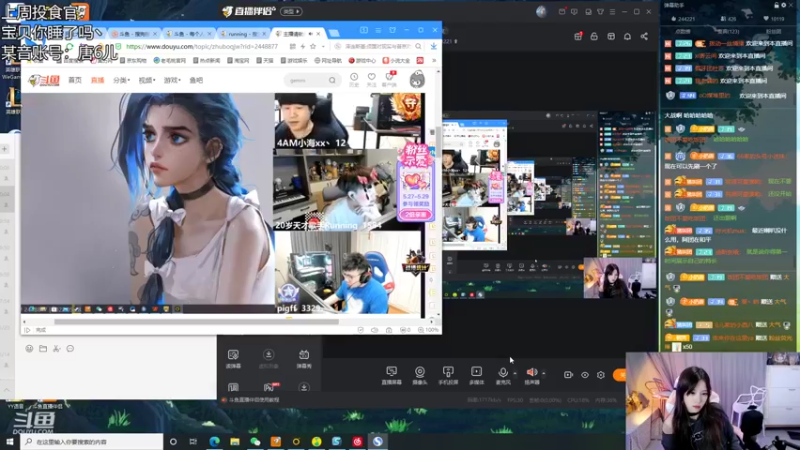Click the browser address bar URL
Screen dimensions: 800x450
tap(202, 46)
